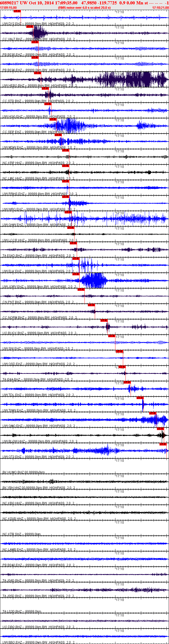The height and width of the screenshot is (644, 169).
Task: Select the xT 4 flag on CC.STD trace
Action: coord(45,88)
